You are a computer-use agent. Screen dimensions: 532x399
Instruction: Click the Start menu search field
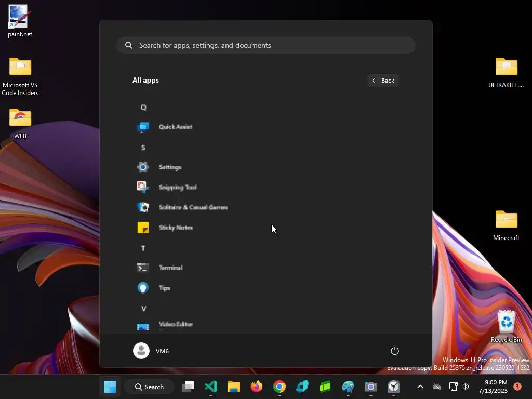(266, 45)
